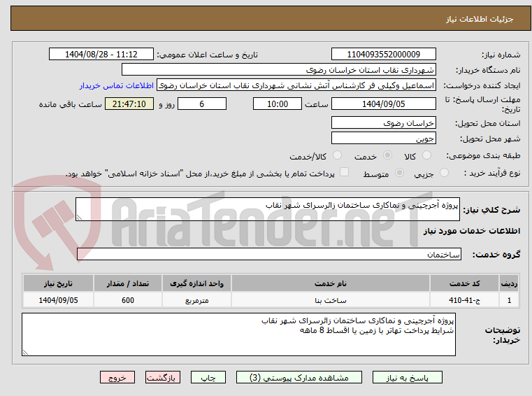Click the ردیف column header
Screen dimensions: 532x396
[x=509, y=283]
